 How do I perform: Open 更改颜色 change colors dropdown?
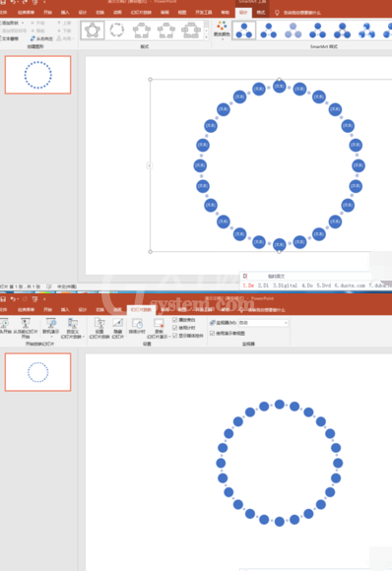pyautogui.click(x=222, y=31)
